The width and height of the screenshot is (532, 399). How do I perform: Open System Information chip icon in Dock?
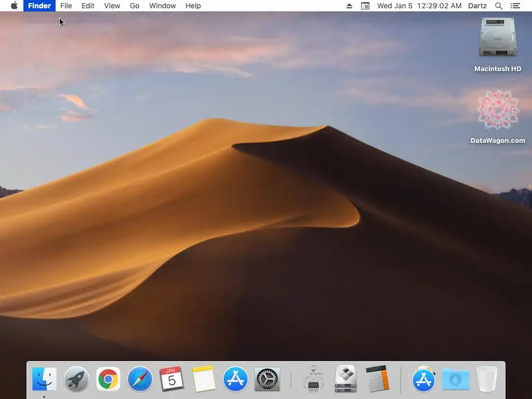click(x=313, y=379)
